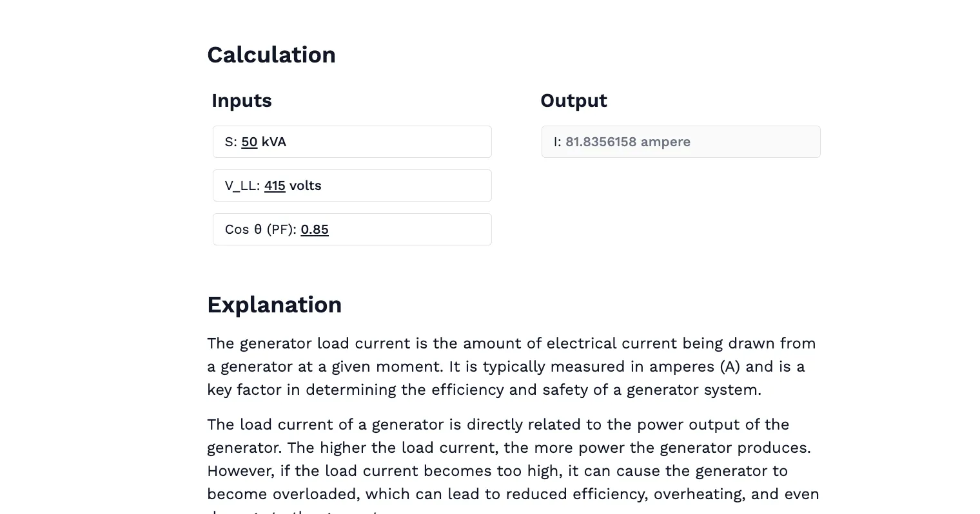980x514 pixels.
Task: Click the I label in the output box
Action: coord(556,142)
